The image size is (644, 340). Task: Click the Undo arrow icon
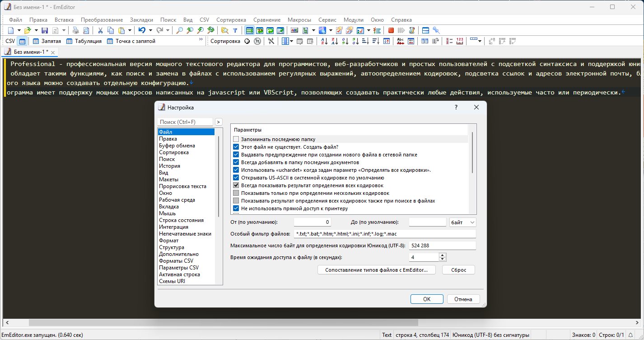(141, 30)
